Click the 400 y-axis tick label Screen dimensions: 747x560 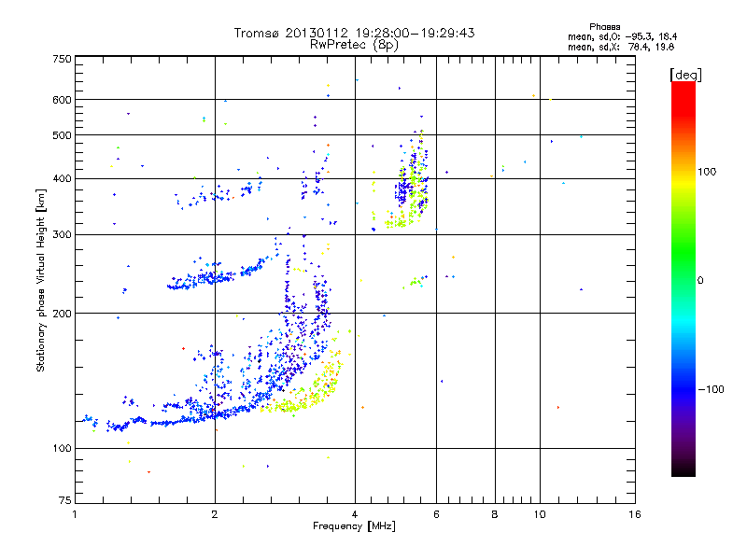(62, 179)
